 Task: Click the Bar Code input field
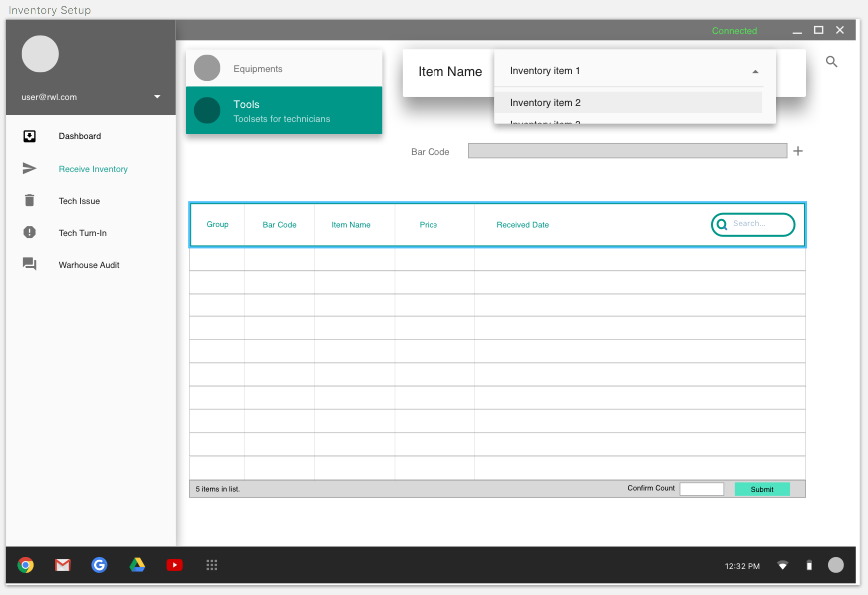pyautogui.click(x=627, y=151)
